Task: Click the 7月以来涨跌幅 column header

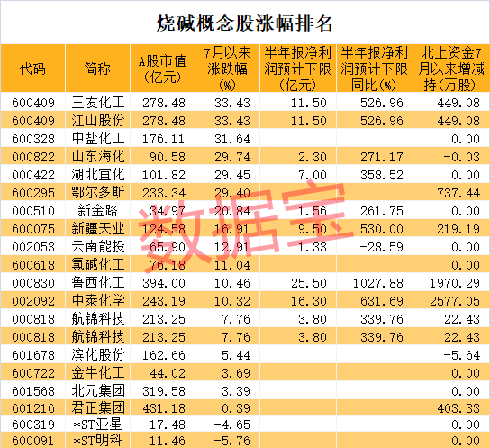Action: click(x=227, y=69)
